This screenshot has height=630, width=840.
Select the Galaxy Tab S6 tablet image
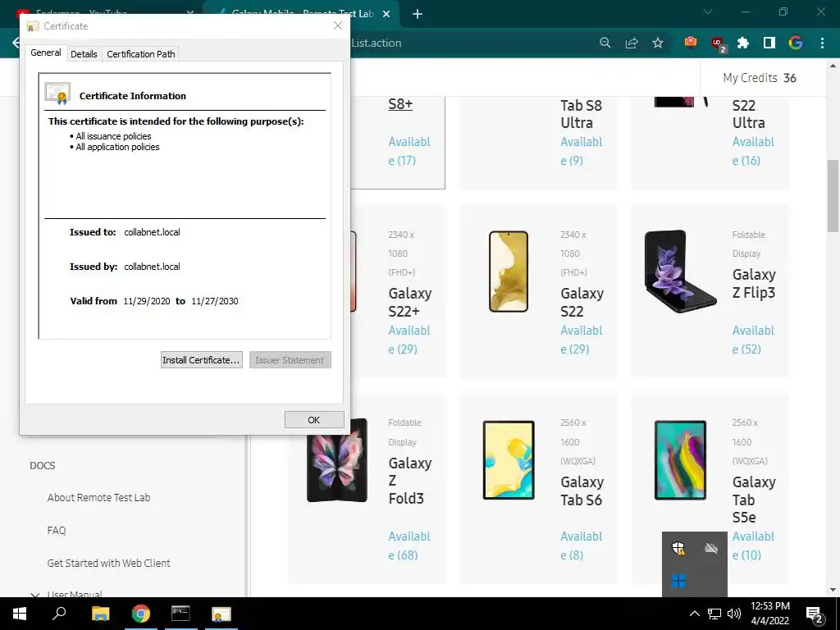509,460
